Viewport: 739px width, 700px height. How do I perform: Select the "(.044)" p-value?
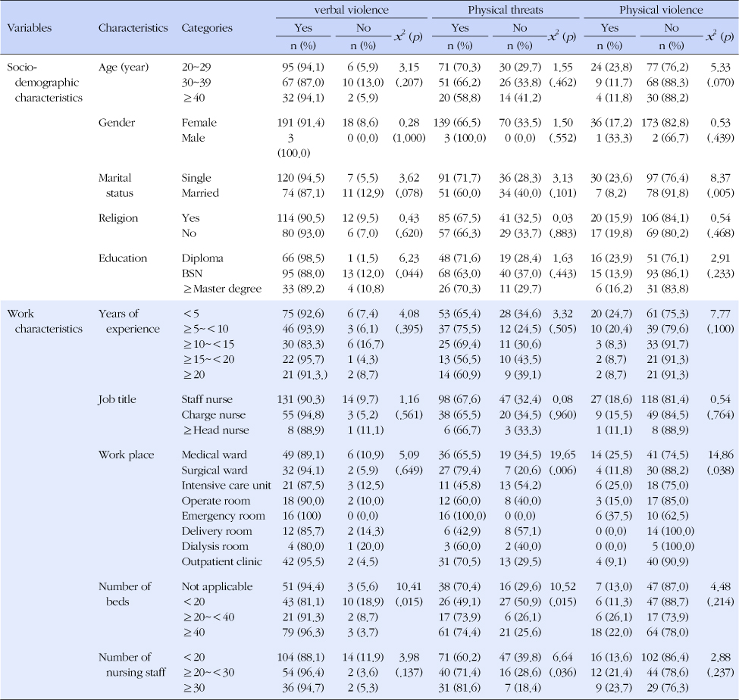[x=409, y=273]
